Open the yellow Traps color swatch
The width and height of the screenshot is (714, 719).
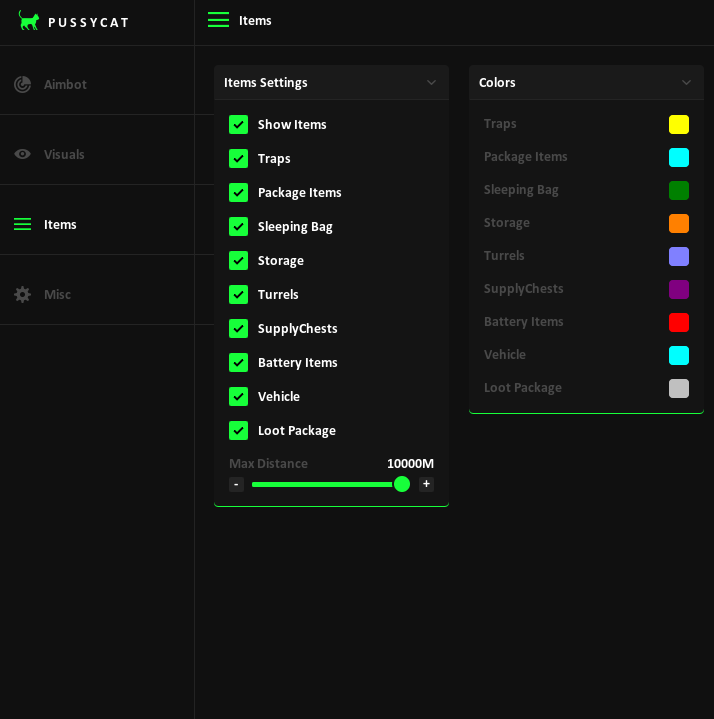point(678,124)
